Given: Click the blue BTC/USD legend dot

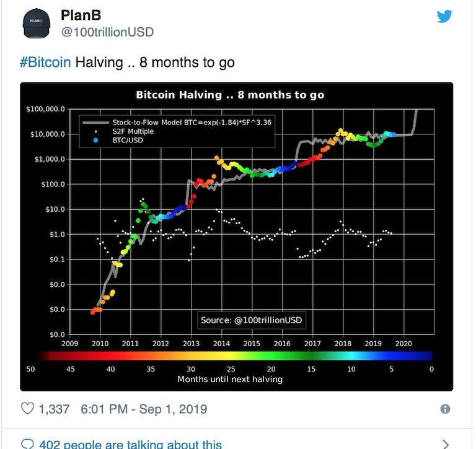Looking at the screenshot, I should coord(95,140).
